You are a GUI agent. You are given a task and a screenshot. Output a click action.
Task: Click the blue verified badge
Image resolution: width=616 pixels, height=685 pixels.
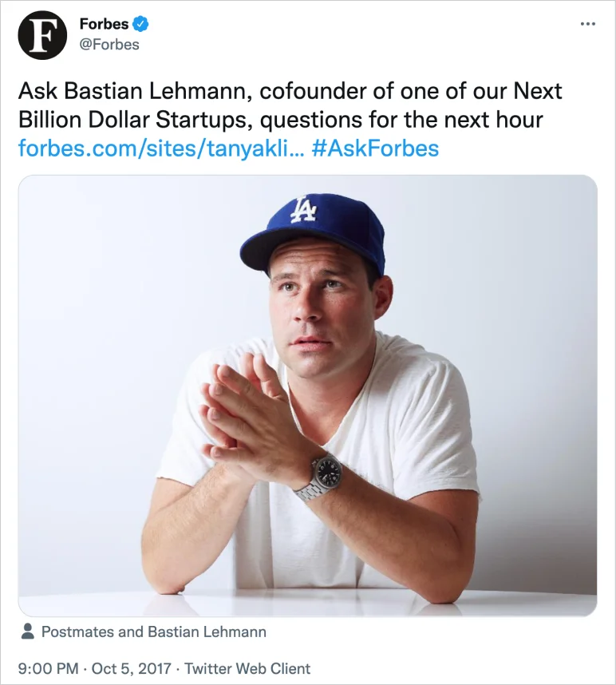pyautogui.click(x=140, y=25)
